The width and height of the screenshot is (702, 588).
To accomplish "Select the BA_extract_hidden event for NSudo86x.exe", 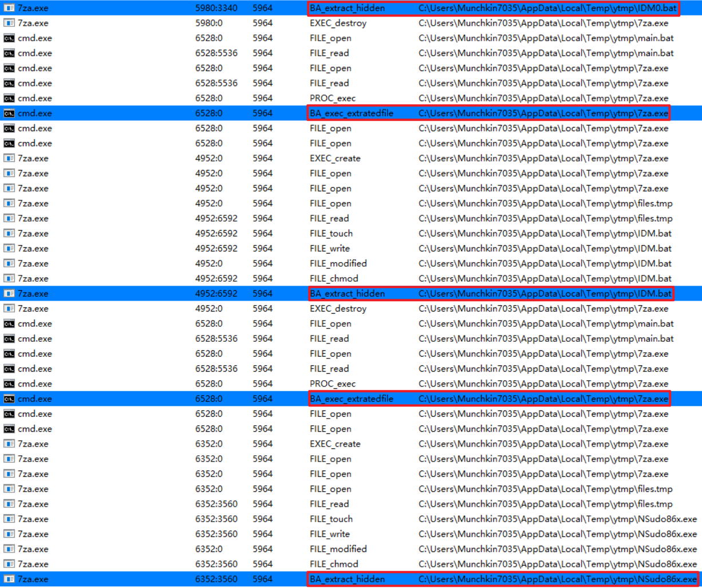I will [347, 579].
